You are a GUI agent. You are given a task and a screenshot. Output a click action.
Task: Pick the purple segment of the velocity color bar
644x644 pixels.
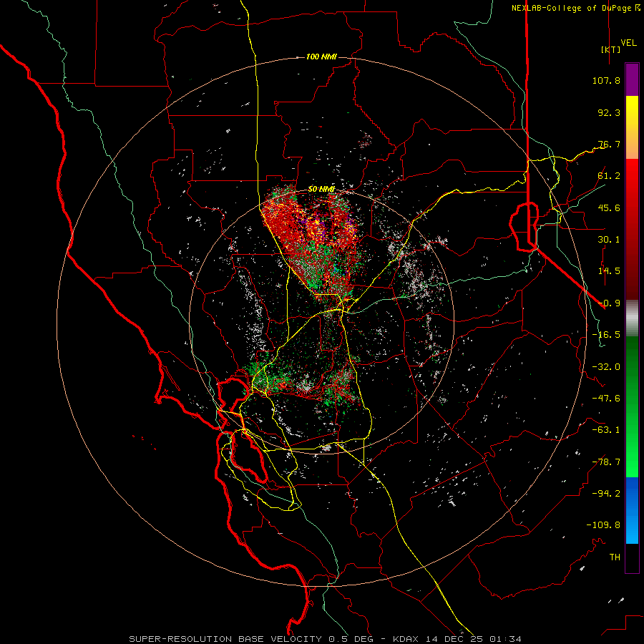tap(632, 79)
